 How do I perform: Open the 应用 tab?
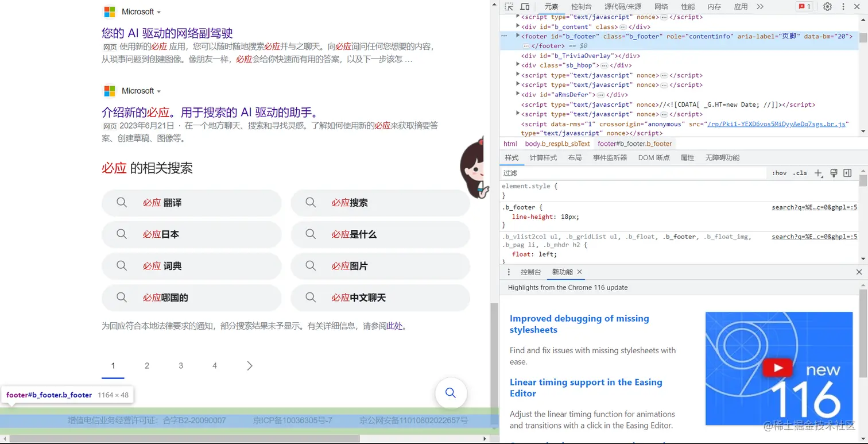coord(741,7)
